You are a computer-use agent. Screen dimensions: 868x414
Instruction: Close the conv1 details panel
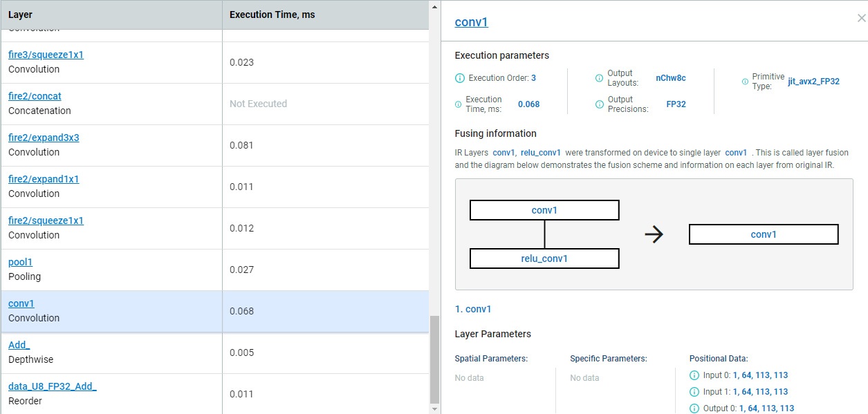coord(861,19)
